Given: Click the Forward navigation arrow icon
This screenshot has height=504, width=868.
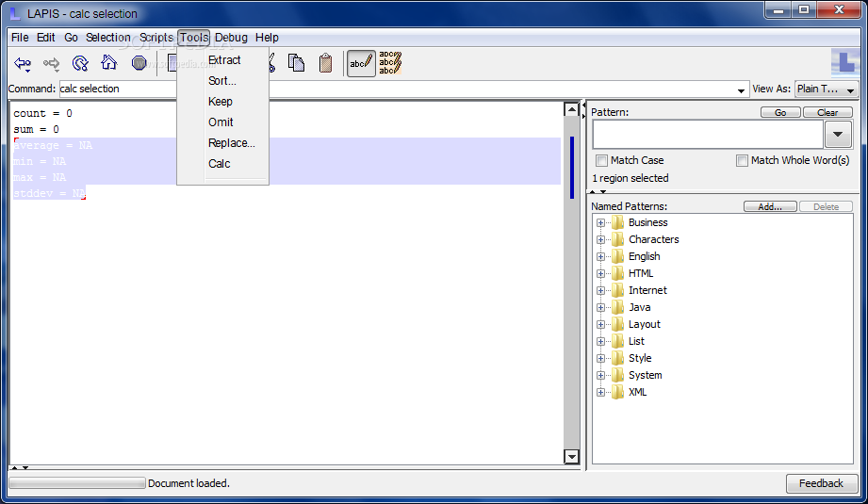Looking at the screenshot, I should click(x=52, y=64).
